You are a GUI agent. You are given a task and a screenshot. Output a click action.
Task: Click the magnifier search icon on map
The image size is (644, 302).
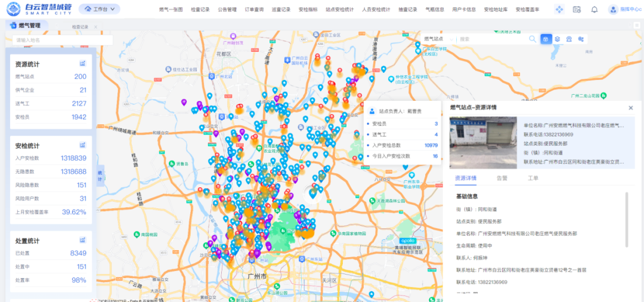(532, 39)
